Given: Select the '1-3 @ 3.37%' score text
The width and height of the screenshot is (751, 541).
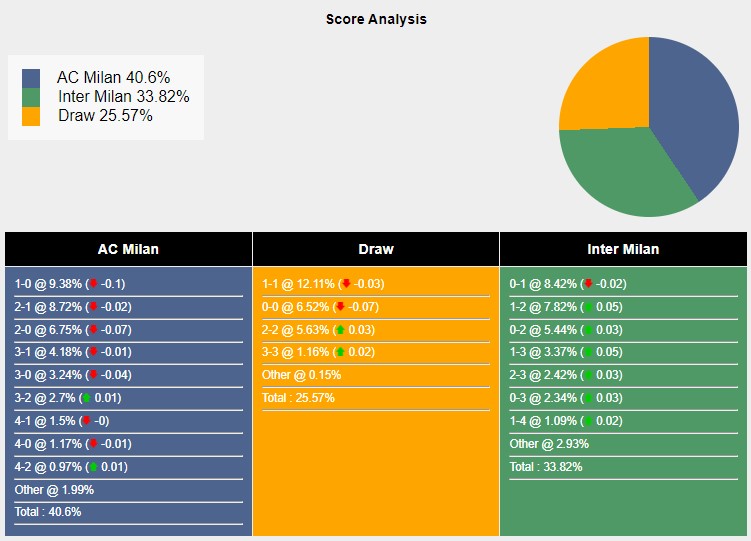Looking at the screenshot, I should pyautogui.click(x=543, y=352).
